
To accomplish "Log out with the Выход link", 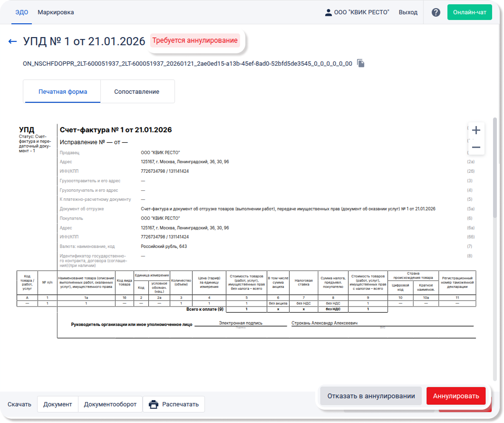I will pyautogui.click(x=408, y=12).
